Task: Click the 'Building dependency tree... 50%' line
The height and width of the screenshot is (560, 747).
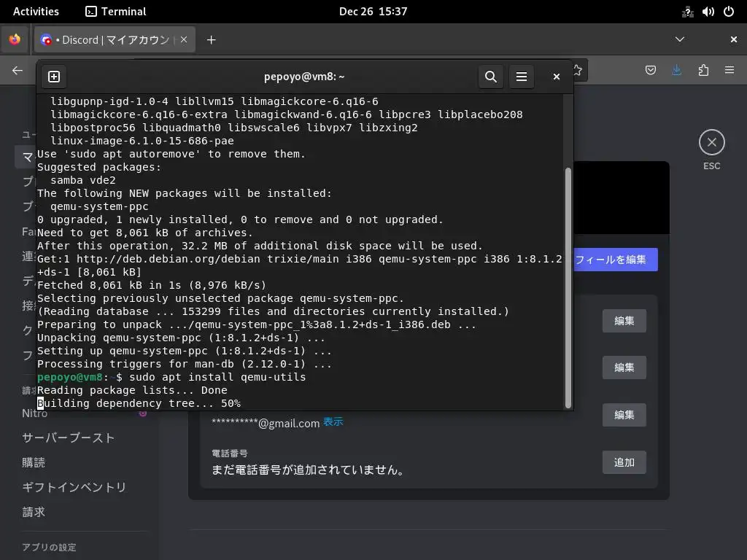Action: point(139,403)
